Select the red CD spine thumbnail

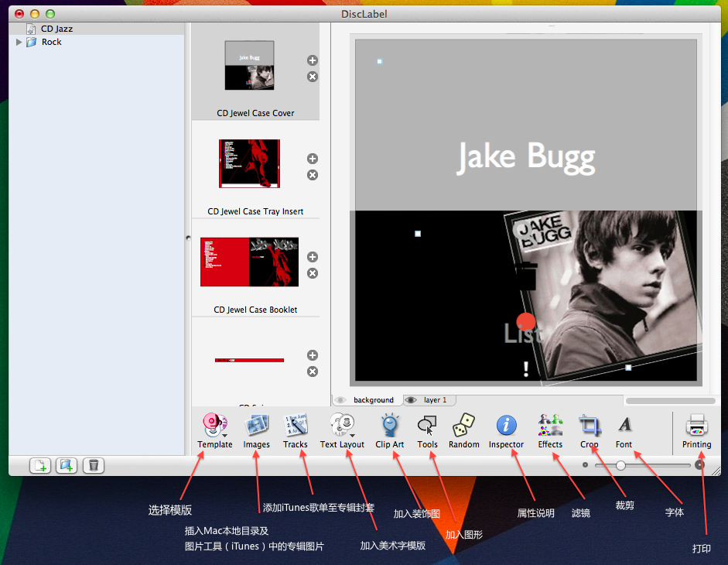(x=249, y=360)
